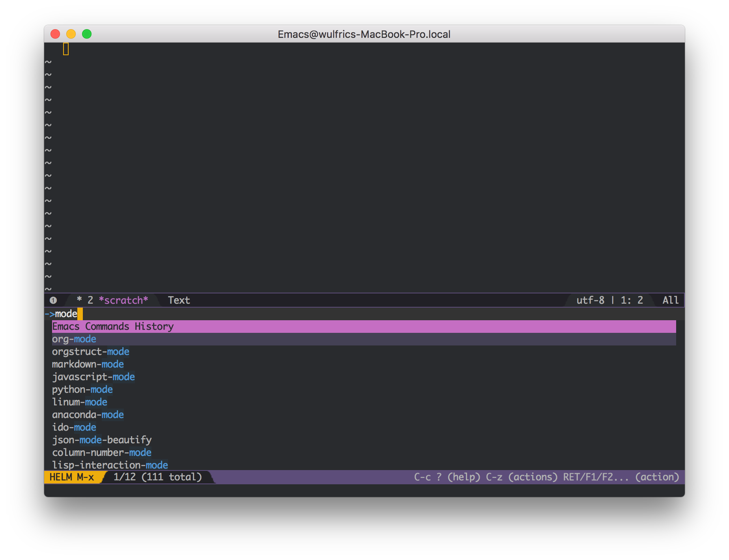
Task: Toggle ido-mode via its Helm entry
Action: [74, 427]
